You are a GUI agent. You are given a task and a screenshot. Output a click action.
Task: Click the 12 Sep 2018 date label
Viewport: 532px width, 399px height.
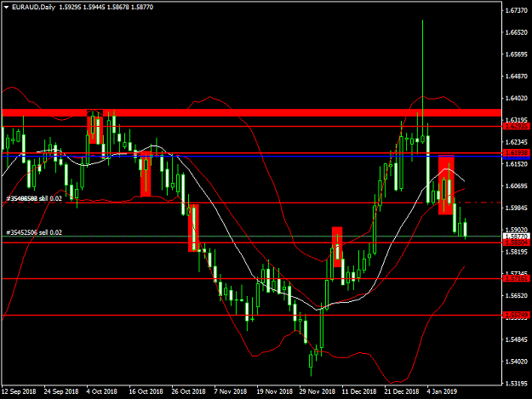[x=19, y=391]
